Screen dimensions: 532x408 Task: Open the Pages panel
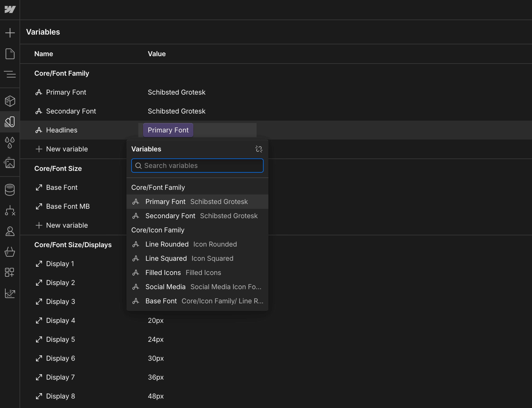[x=10, y=54]
